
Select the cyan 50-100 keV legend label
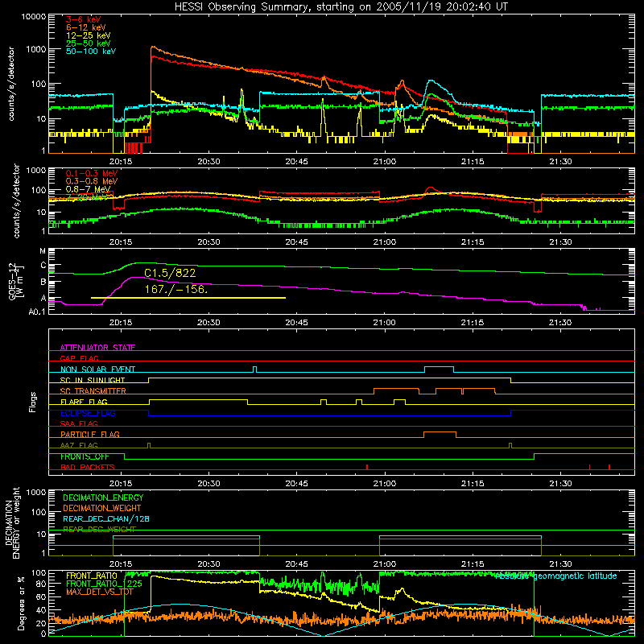click(91, 52)
